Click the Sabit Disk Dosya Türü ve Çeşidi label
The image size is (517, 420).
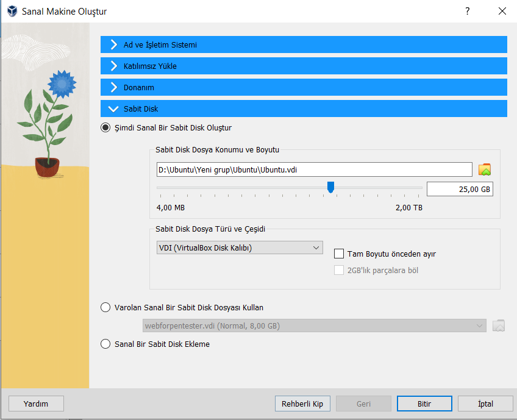210,229
